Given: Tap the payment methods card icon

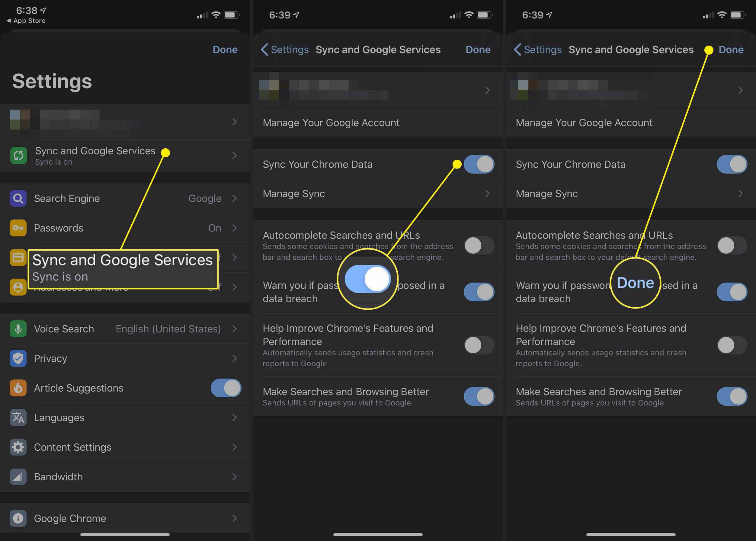Looking at the screenshot, I should click(x=18, y=258).
